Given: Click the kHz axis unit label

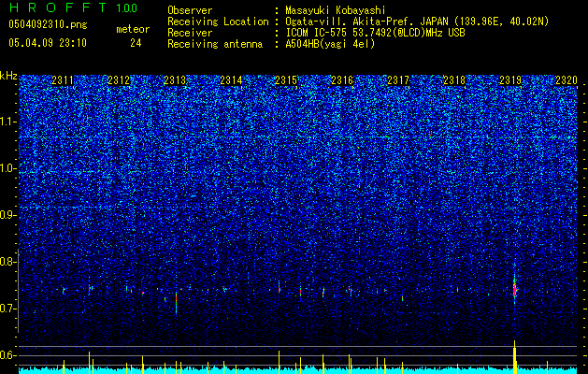Looking at the screenshot, I should click(8, 76).
